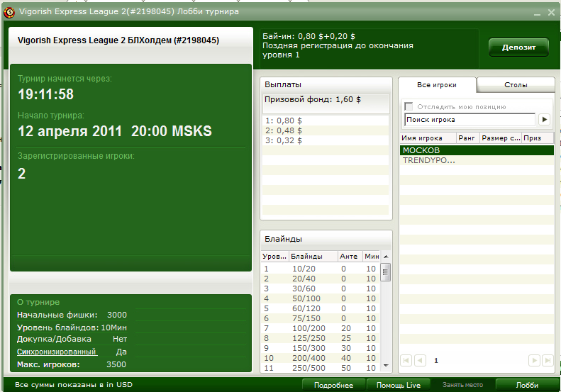
Task: Click the Призовой фонд: 1,60 $ text
Action: pyautogui.click(x=312, y=100)
